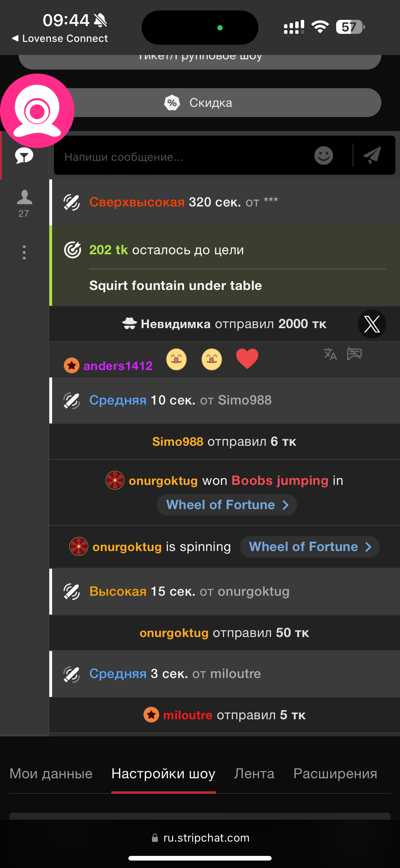Translate the anders1412 message
This screenshot has height=868, width=400.
330,354
